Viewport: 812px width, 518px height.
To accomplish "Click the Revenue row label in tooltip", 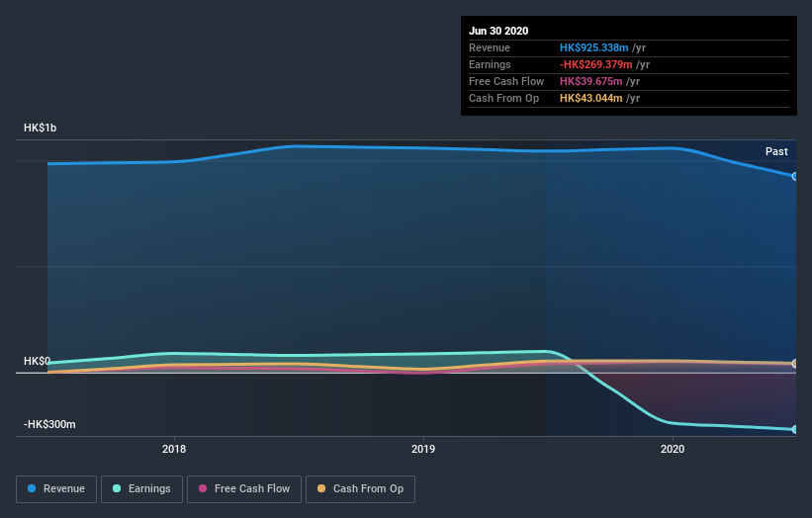I will (x=490, y=47).
